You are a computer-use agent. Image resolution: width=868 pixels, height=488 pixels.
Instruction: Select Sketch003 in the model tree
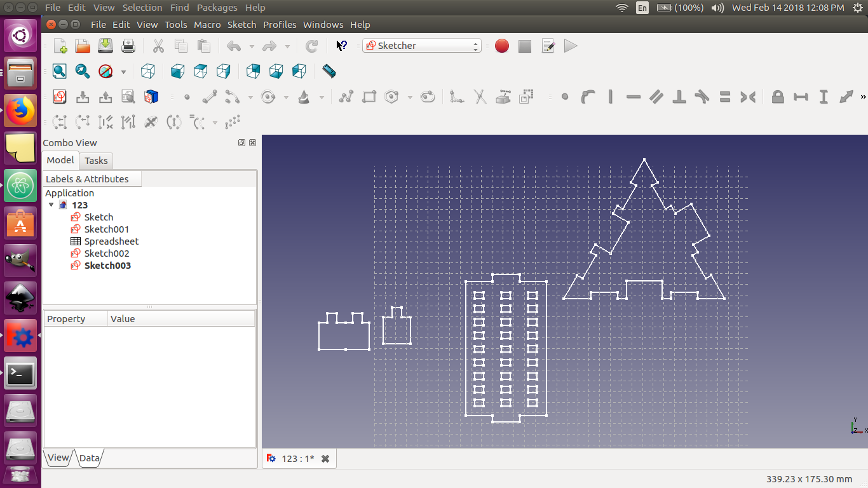pyautogui.click(x=108, y=266)
